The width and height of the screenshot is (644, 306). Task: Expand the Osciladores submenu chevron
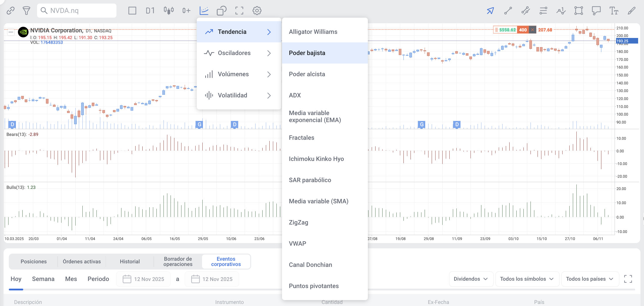click(269, 53)
